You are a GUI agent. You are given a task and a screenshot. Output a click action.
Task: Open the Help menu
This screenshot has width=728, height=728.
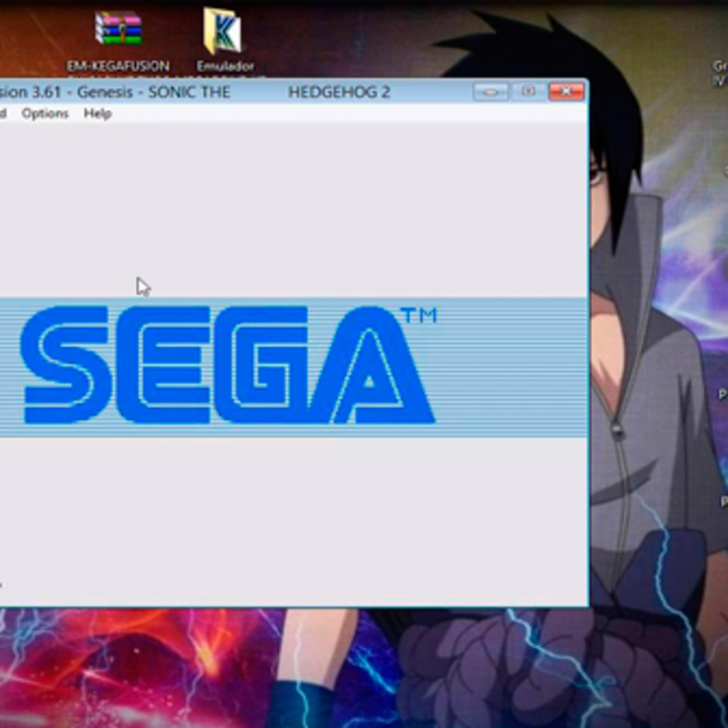pos(98,113)
